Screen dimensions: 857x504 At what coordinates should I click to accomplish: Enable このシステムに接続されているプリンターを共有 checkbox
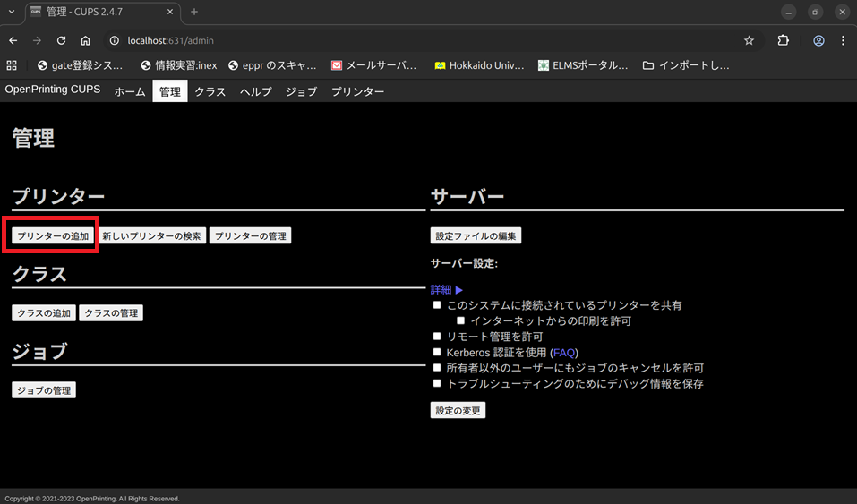(437, 305)
